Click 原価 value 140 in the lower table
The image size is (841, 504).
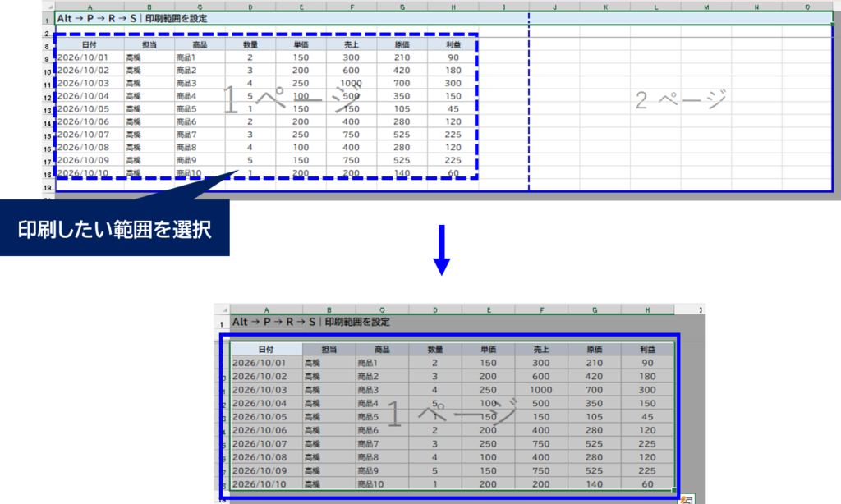pyautogui.click(x=595, y=484)
